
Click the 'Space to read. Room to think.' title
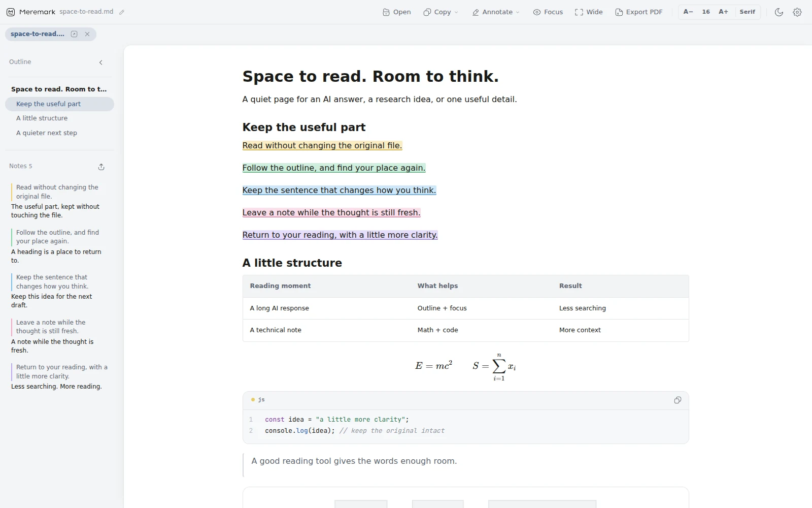coord(370,77)
